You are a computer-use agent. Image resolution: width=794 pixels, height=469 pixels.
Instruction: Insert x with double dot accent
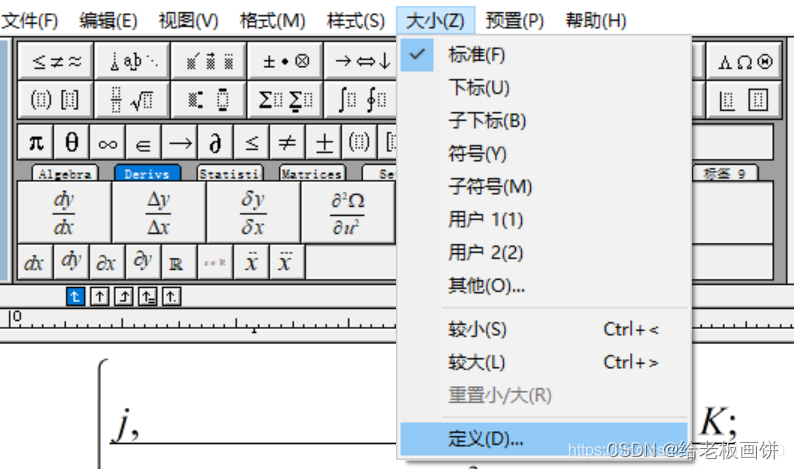pos(251,262)
